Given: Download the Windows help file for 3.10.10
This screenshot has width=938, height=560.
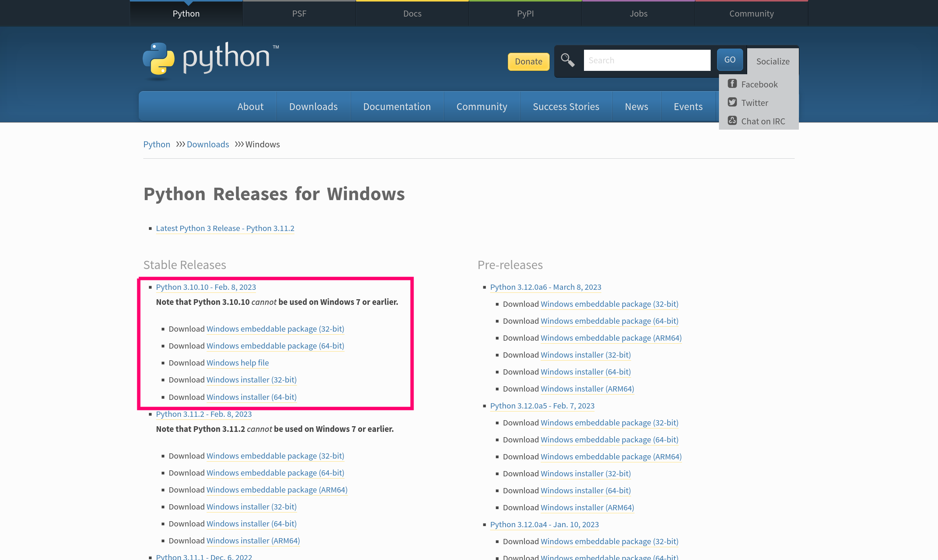Looking at the screenshot, I should [238, 363].
